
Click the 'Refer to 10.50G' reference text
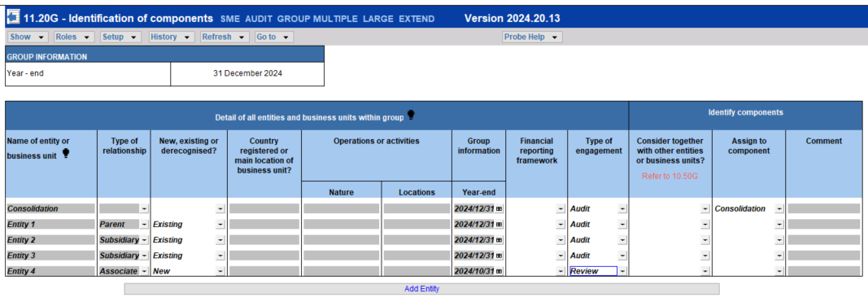coord(670,176)
